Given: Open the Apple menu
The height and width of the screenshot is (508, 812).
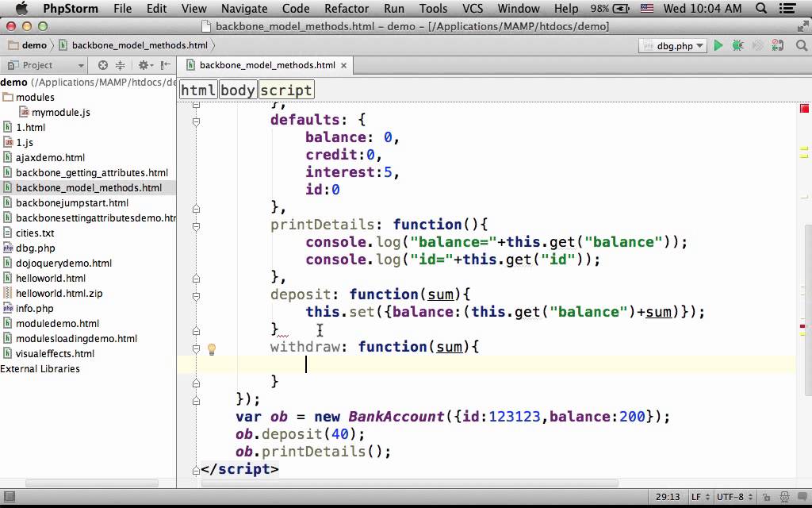Looking at the screenshot, I should (21, 8).
